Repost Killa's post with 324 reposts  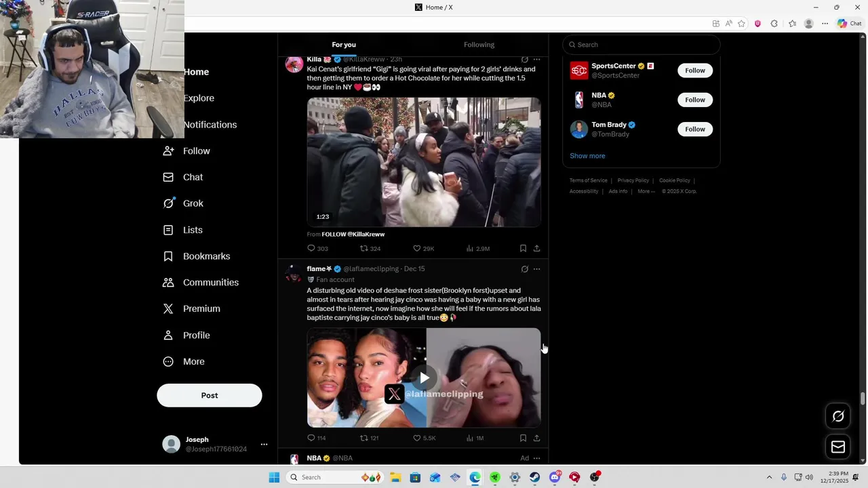(370, 249)
